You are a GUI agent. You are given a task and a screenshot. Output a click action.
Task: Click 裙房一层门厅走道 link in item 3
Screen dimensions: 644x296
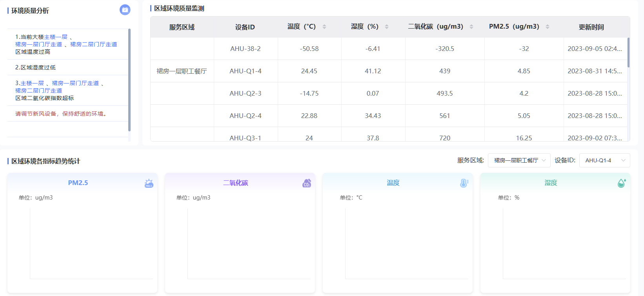pyautogui.click(x=75, y=83)
